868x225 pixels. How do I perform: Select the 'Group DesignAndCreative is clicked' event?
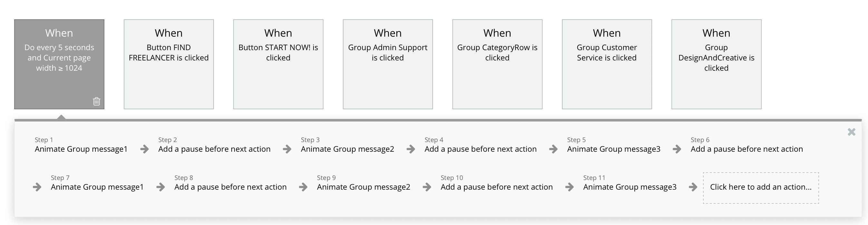click(716, 64)
